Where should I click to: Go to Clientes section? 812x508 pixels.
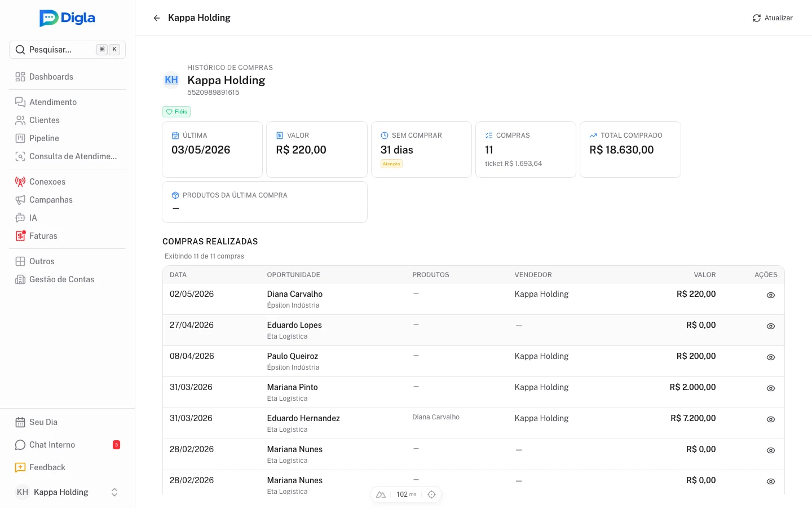67,120
